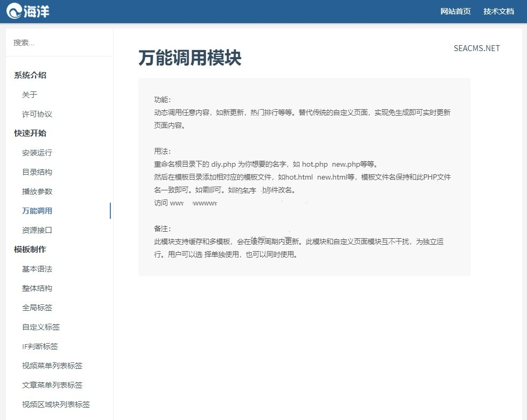Expand the 快速开始 section
Screen dimensions: 527x420
tap(30, 133)
